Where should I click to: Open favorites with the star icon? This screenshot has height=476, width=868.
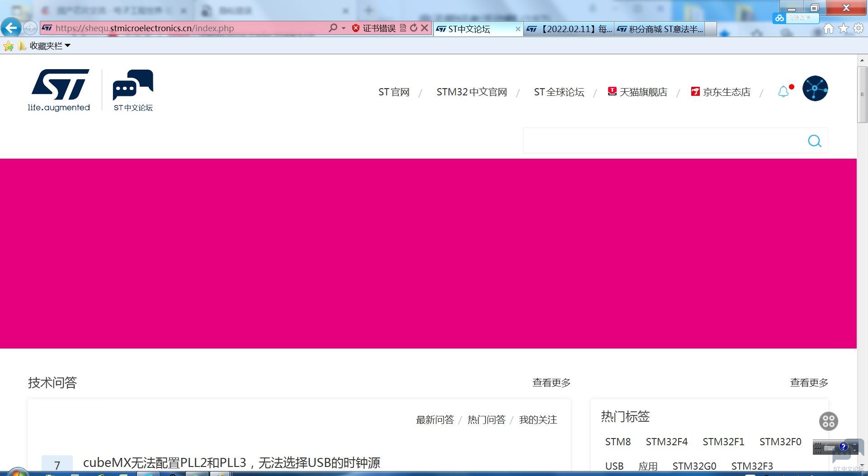coord(844,28)
